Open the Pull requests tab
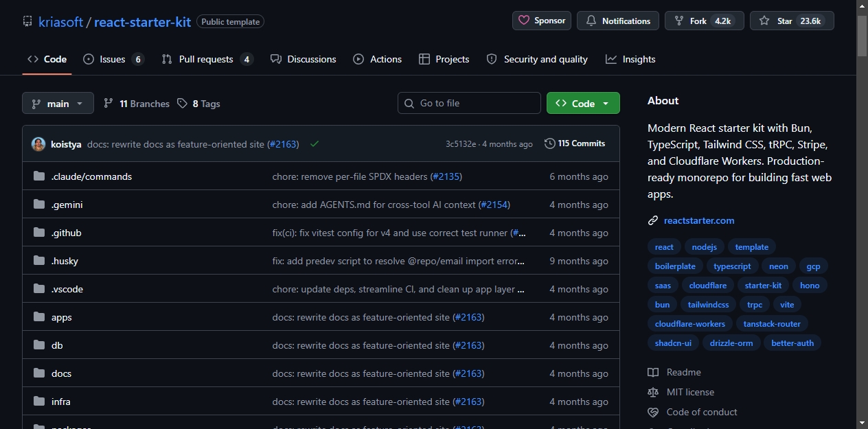This screenshot has width=868, height=429. click(x=207, y=59)
